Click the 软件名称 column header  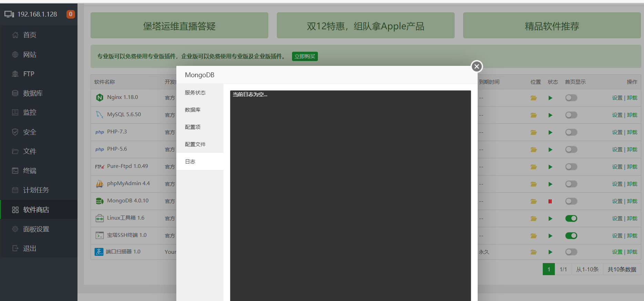[105, 82]
